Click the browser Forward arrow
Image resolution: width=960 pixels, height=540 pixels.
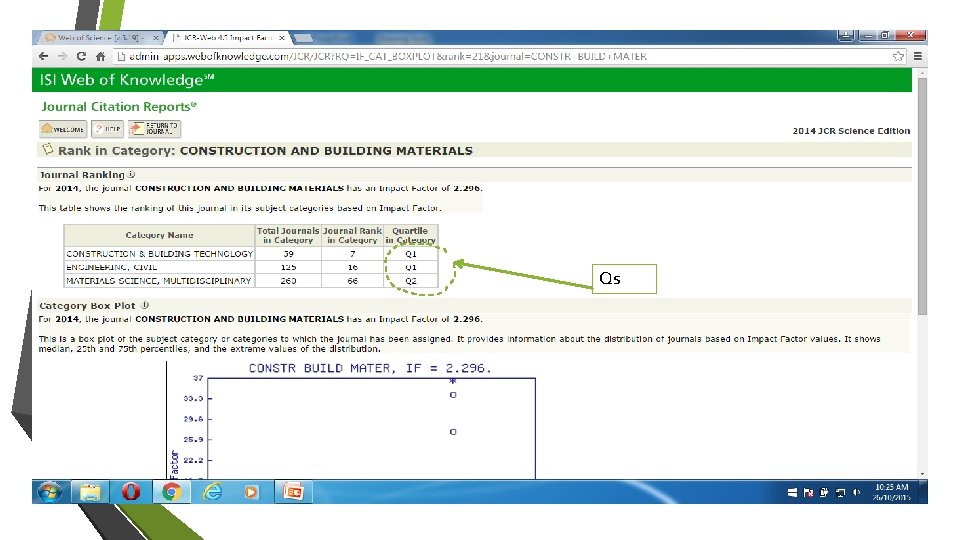[x=62, y=56]
